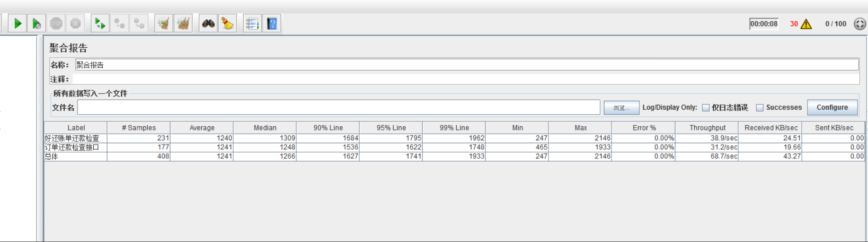Focus the 名称 name input field
868x242 pixels.
point(467,65)
